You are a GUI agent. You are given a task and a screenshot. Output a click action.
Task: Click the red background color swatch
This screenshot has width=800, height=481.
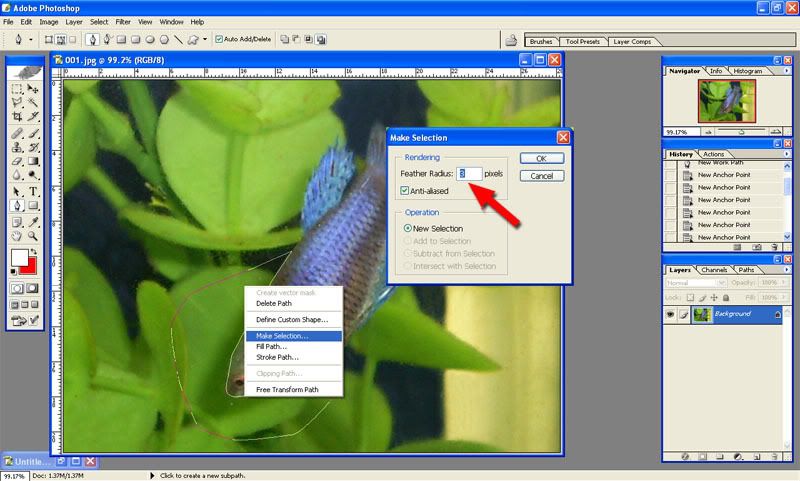[x=32, y=267]
